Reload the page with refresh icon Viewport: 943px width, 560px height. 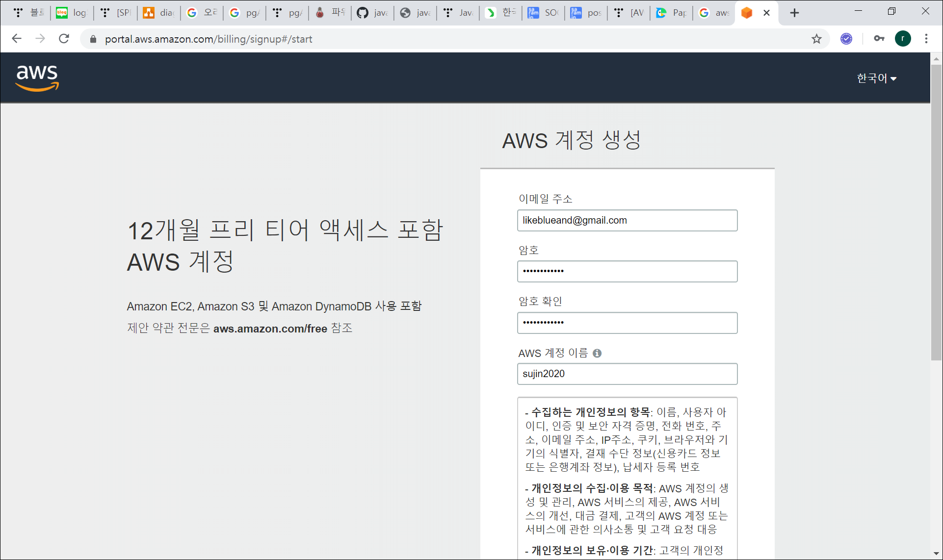(x=64, y=39)
